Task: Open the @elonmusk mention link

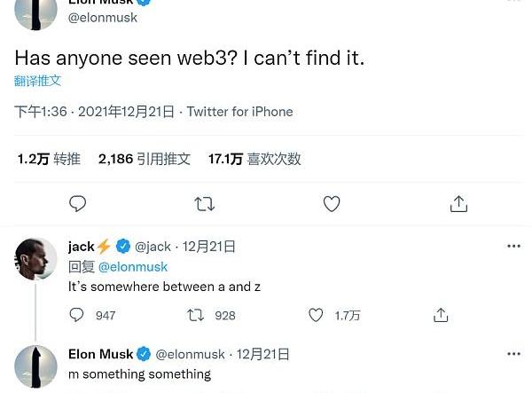Action: click(133, 266)
